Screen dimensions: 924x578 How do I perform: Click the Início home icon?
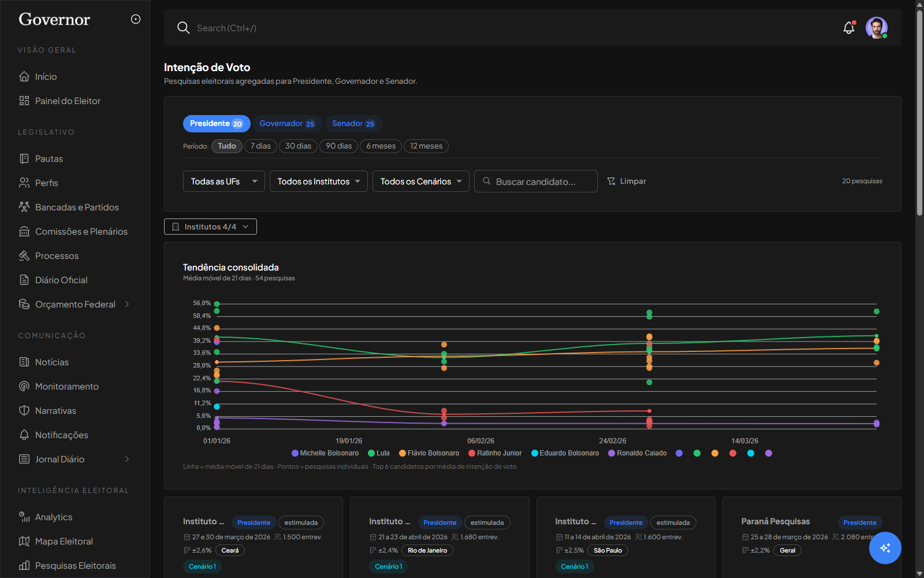pos(24,76)
